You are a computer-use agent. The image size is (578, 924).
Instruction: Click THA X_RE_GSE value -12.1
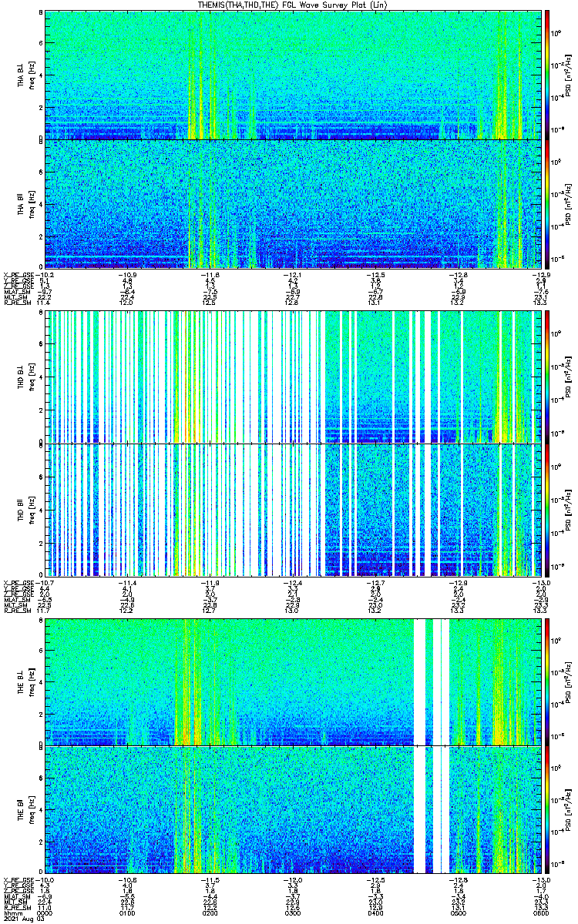click(x=293, y=275)
